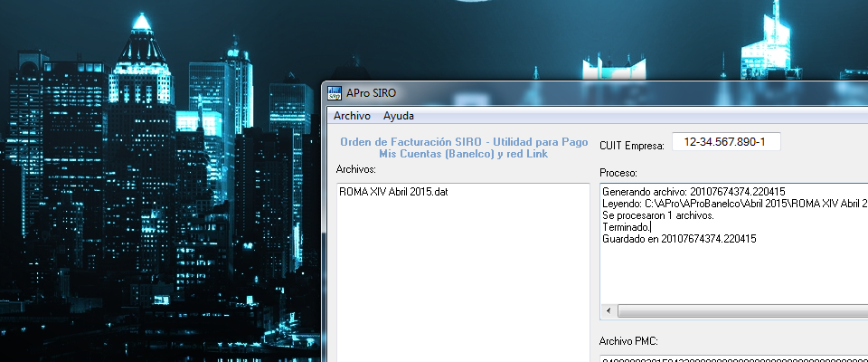868x362 pixels.
Task: Click the 'Se procesaron 1 archivos' log line
Action: tap(657, 215)
